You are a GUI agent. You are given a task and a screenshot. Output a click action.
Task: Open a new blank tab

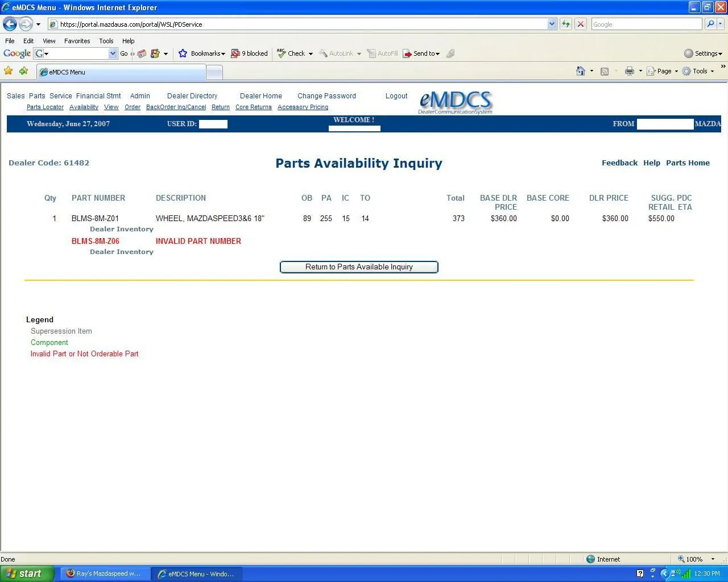(214, 72)
